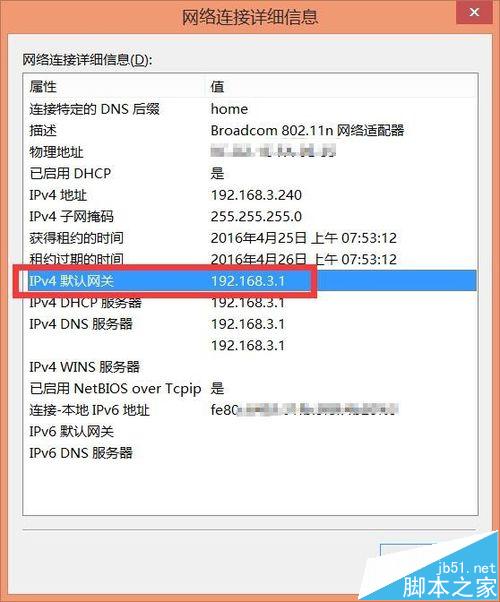
Task: Select the 已启用 DHCP row
Action: pyautogui.click(x=251, y=174)
